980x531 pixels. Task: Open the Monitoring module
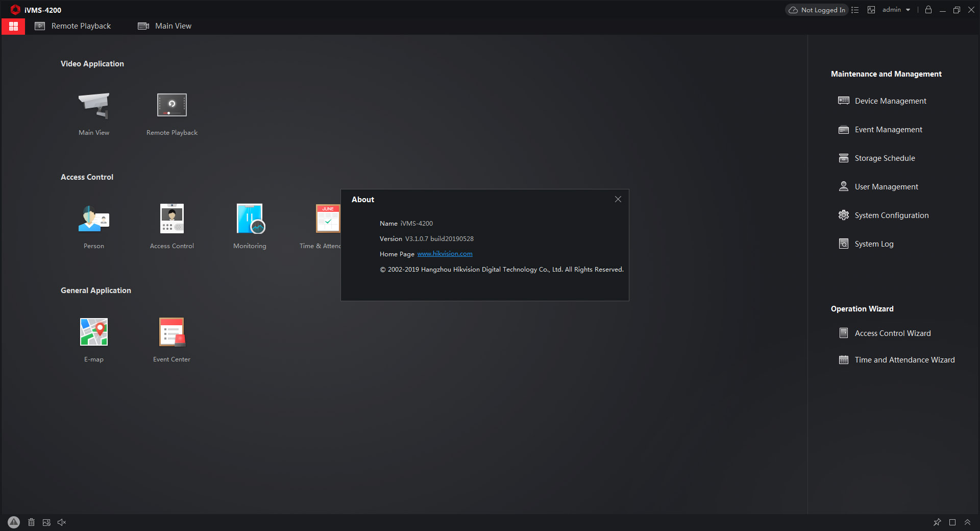(x=250, y=219)
